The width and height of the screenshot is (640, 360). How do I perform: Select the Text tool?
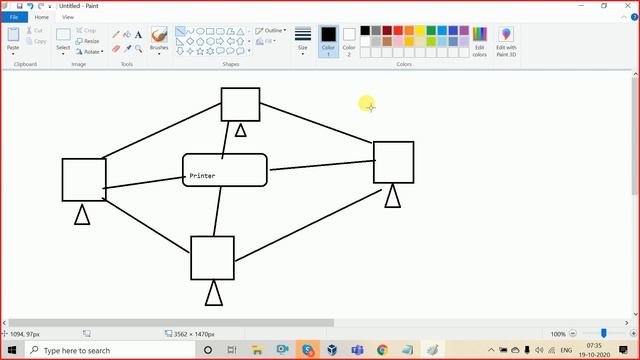138,35
